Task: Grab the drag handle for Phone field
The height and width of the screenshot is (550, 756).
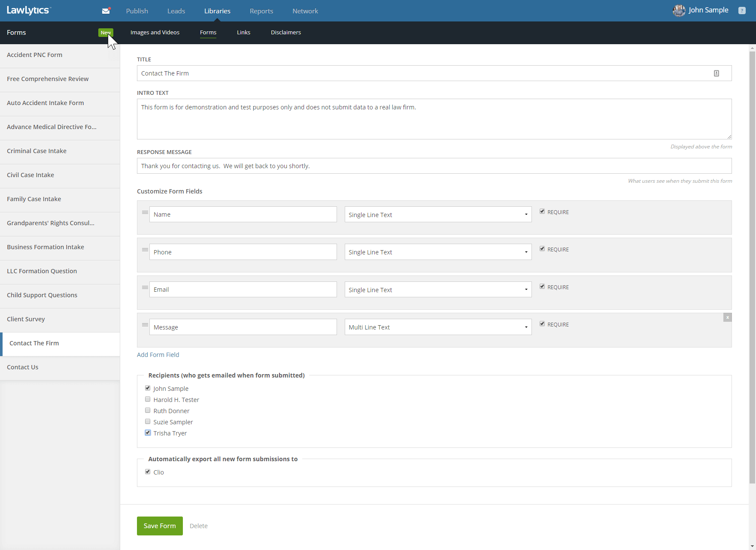Action: pos(145,250)
